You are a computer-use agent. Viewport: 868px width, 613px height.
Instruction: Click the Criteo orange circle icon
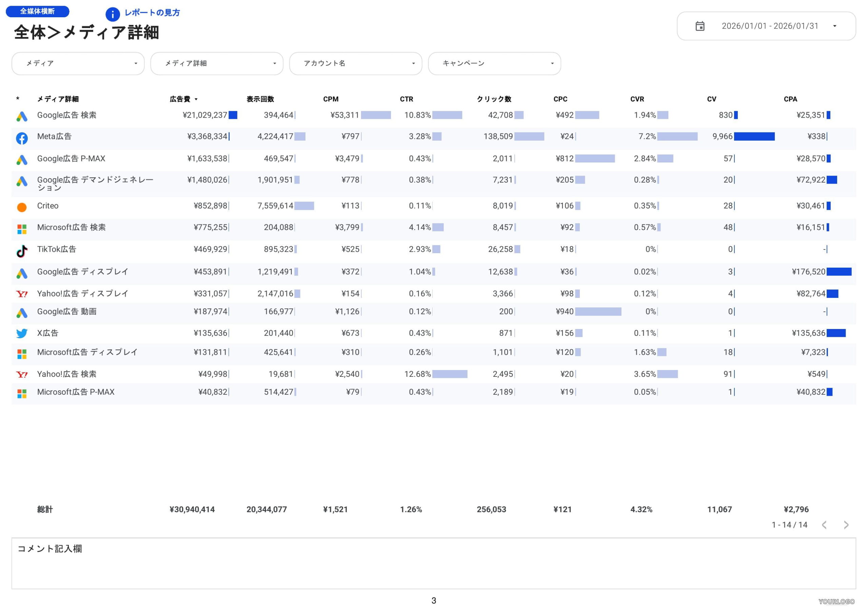(22, 207)
